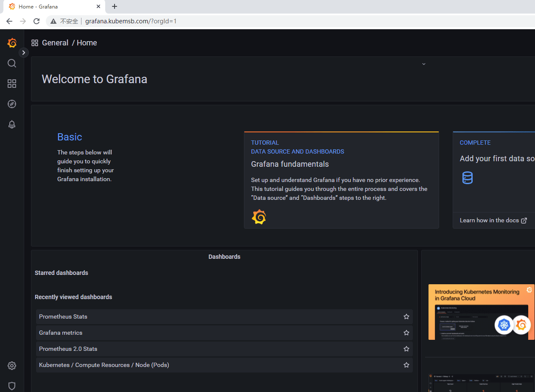The width and height of the screenshot is (535, 392).
Task: Expand the sidebar with the arrow toggle
Action: click(x=24, y=53)
